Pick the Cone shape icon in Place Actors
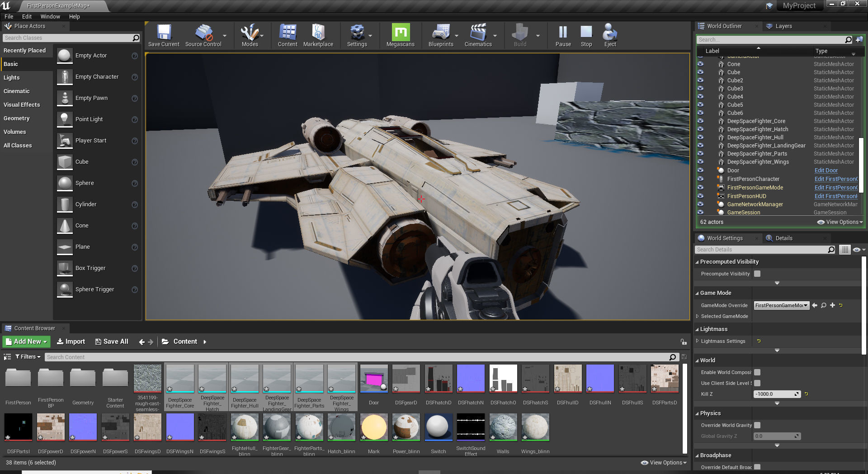The image size is (868, 474). [x=65, y=226]
